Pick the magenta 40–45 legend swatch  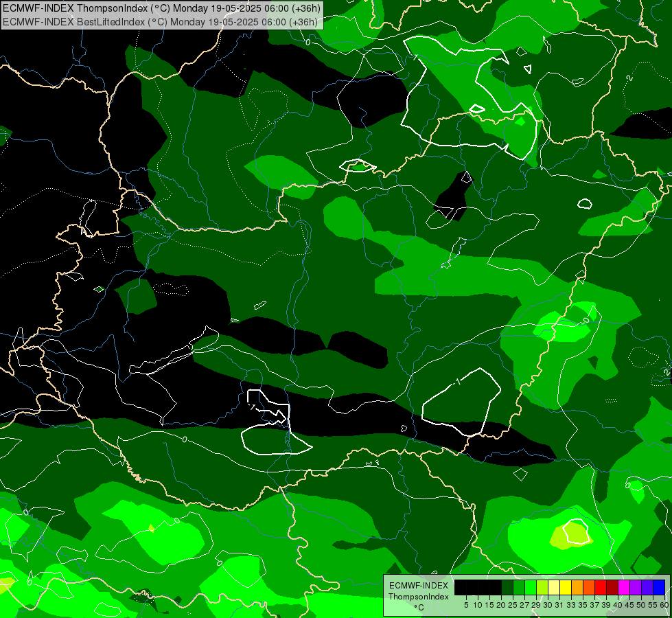624,587
